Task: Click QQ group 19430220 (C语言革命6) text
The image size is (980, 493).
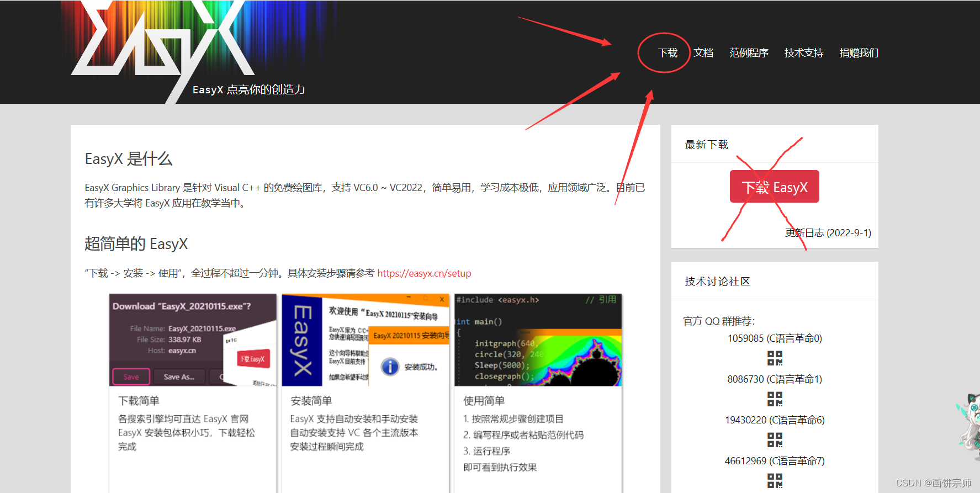Action: click(775, 420)
